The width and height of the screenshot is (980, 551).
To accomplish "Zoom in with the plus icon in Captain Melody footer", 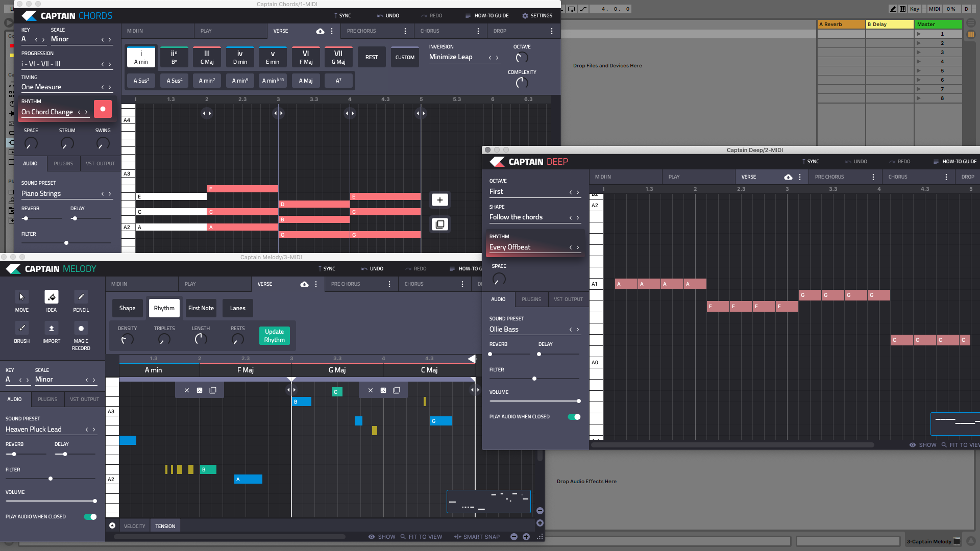I will point(526,537).
